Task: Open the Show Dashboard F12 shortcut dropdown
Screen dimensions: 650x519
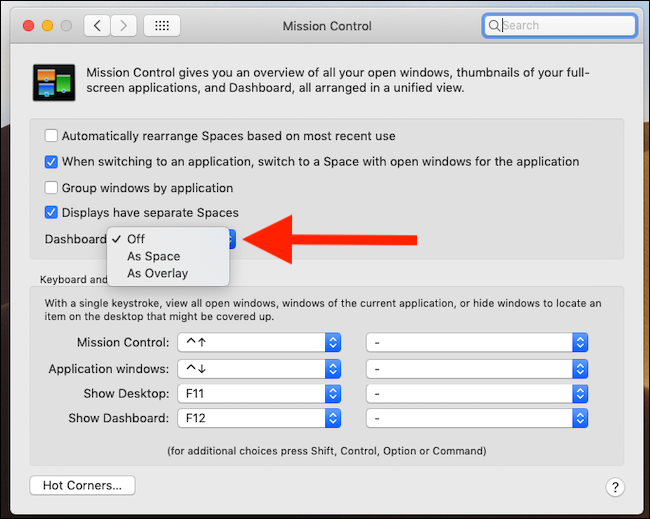Action: pyautogui.click(x=259, y=418)
